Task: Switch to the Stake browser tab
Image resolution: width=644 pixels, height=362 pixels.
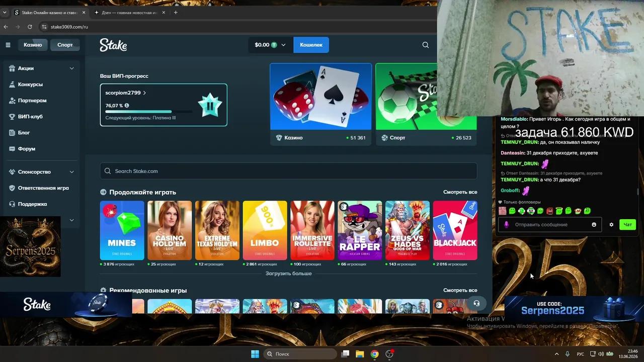Action: pyautogui.click(x=49, y=13)
